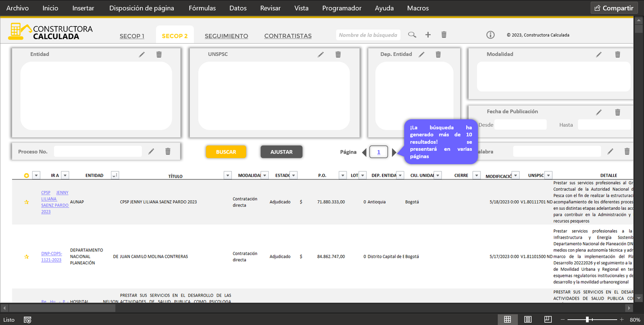Open the Fórmulas menu
This screenshot has width=644, height=325.
(202, 8)
